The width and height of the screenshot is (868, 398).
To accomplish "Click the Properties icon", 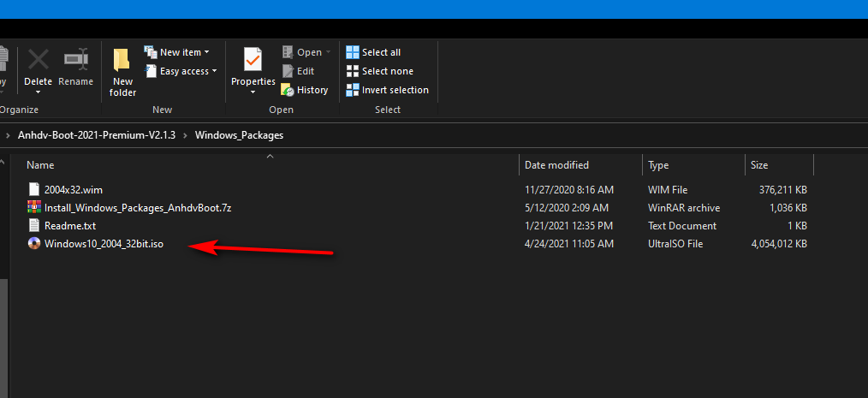I will [253, 60].
